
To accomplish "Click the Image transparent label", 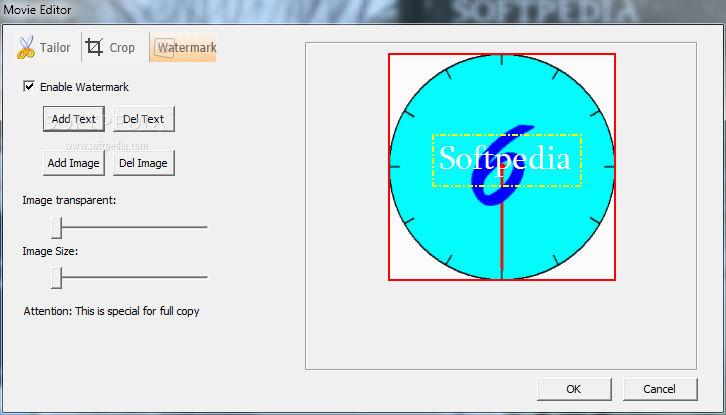I will tap(69, 201).
